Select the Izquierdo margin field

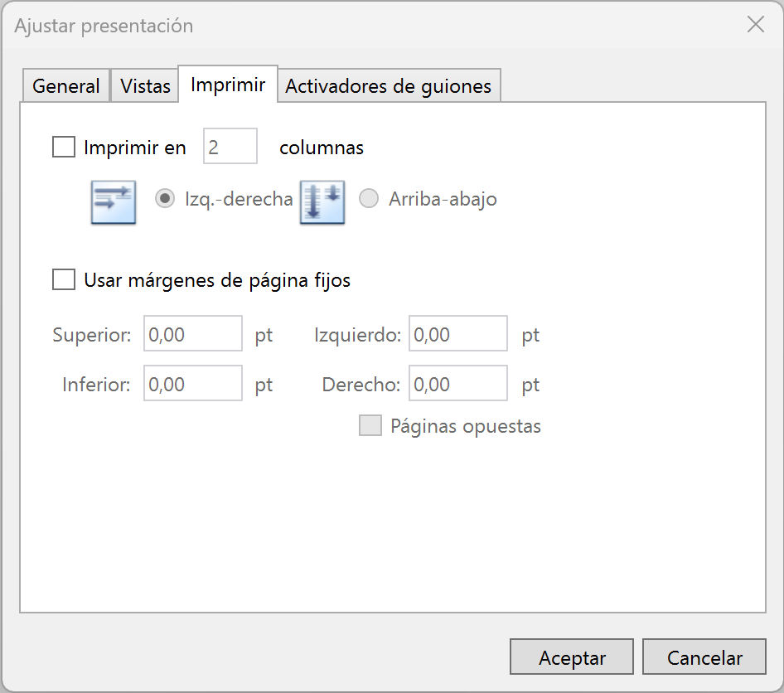point(458,335)
